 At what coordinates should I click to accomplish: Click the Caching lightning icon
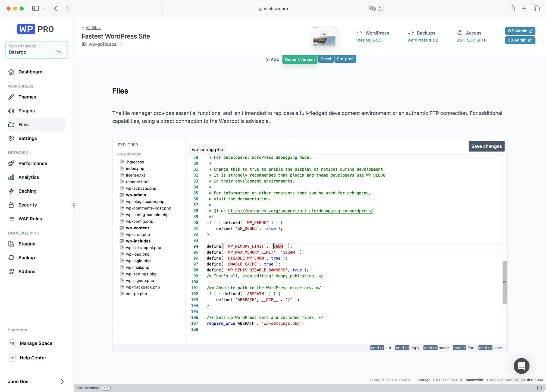[11, 191]
